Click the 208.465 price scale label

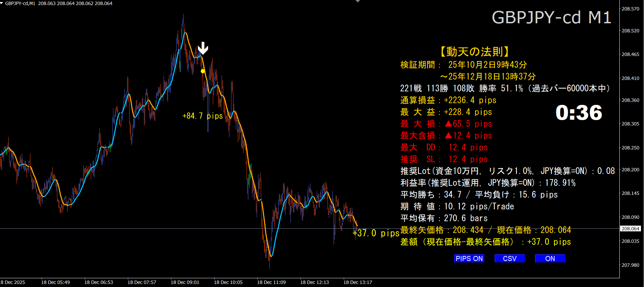click(x=631, y=54)
